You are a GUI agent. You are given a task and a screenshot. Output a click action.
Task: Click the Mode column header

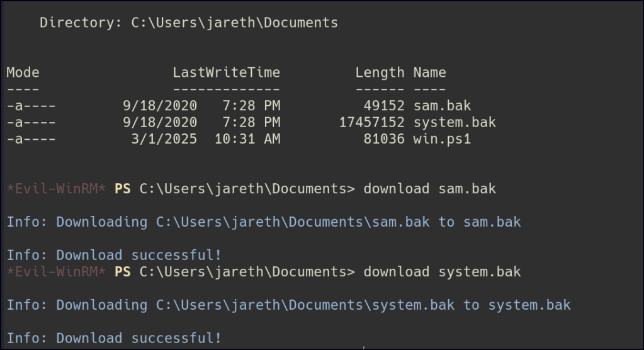(x=23, y=72)
